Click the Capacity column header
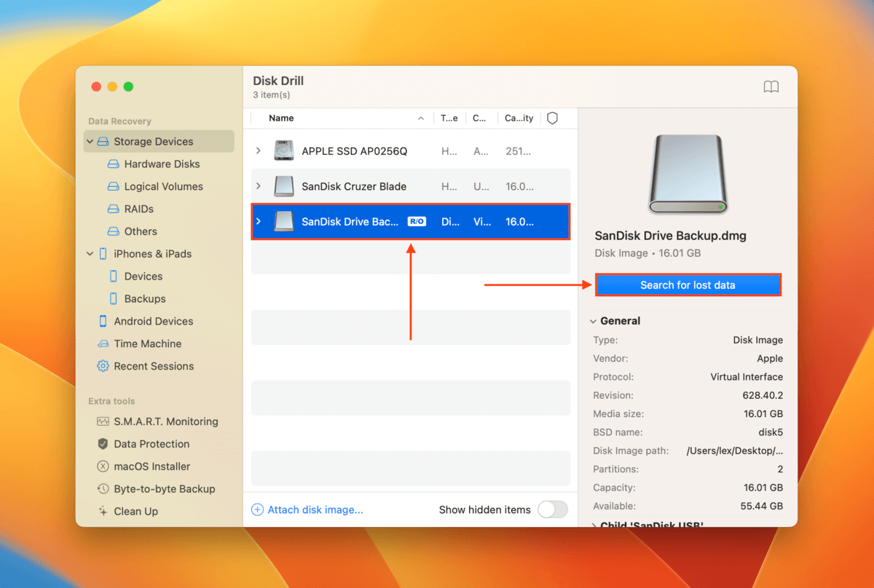Image resolution: width=874 pixels, height=588 pixels. (x=519, y=119)
